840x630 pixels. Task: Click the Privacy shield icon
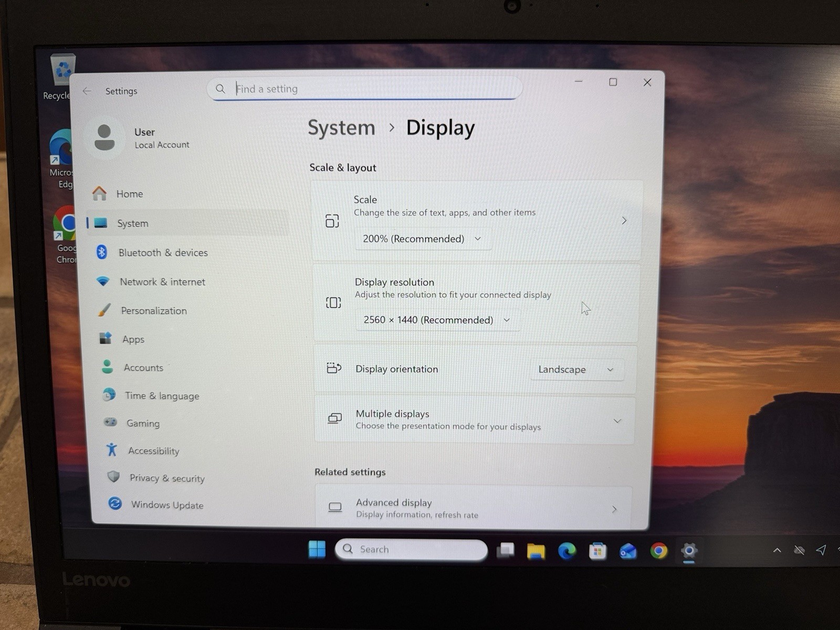113,477
